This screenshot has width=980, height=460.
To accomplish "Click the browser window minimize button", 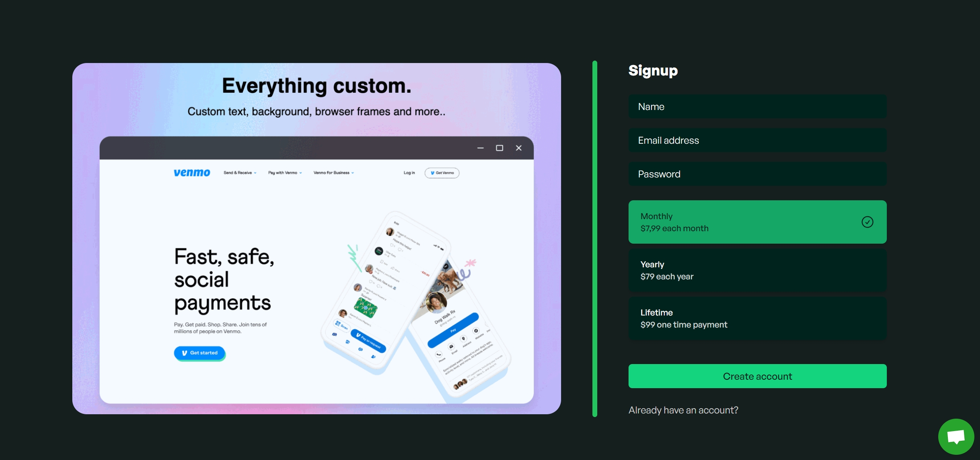I will [480, 147].
